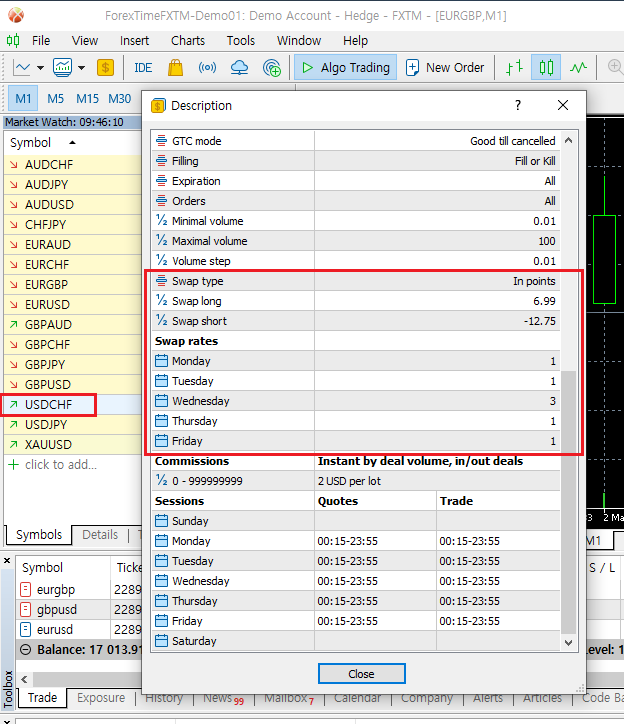Expand the chart type dropdown arrow
Viewport: 624px width, 724px height.
click(x=41, y=68)
